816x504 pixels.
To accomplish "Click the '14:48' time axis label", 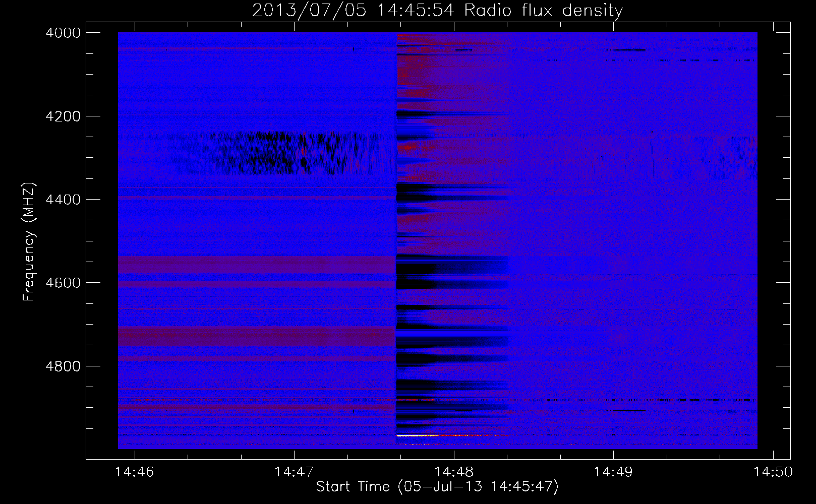I will pyautogui.click(x=454, y=472).
